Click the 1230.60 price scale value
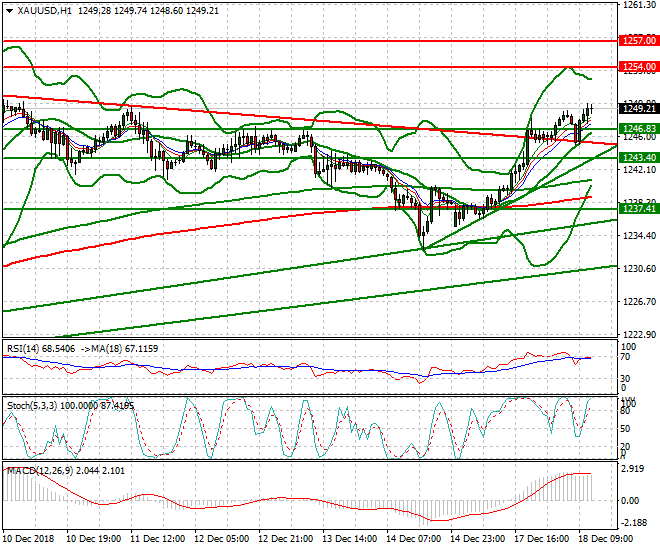Viewport: 660px width, 550px height. click(x=639, y=268)
